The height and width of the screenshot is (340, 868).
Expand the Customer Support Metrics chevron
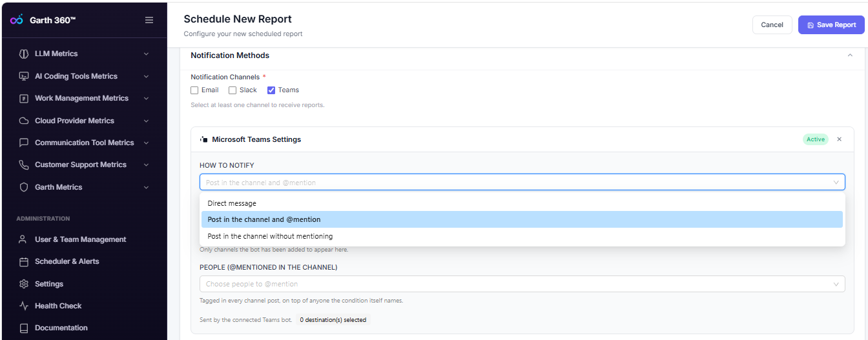coord(146,165)
